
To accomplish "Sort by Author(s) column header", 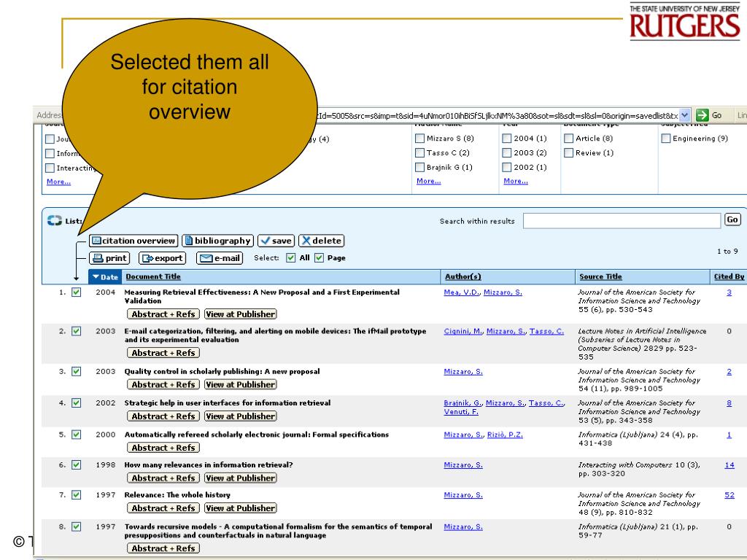I will click(x=462, y=276).
